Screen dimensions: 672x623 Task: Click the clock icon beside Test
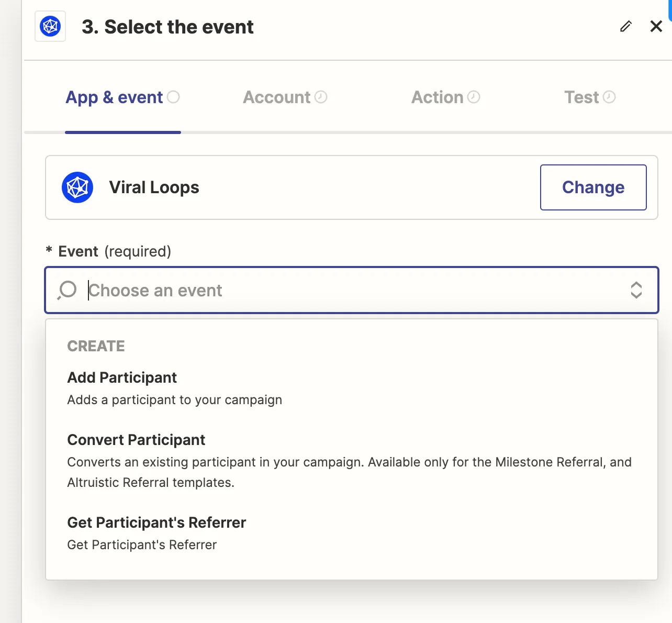[x=609, y=97]
